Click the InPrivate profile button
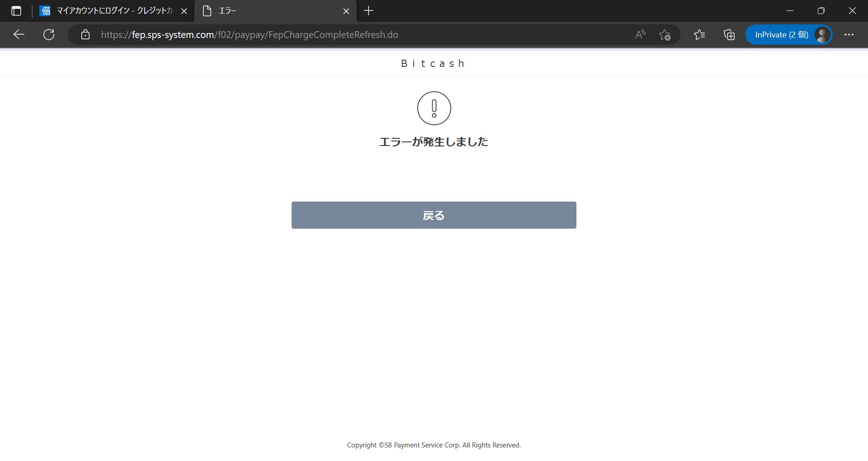868x461 pixels. [x=789, y=35]
